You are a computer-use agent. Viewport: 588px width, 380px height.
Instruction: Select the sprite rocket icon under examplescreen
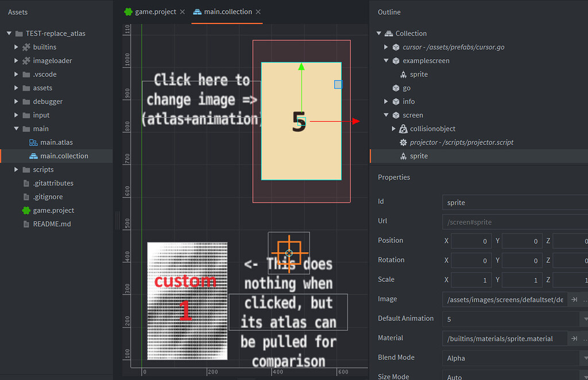pos(404,74)
